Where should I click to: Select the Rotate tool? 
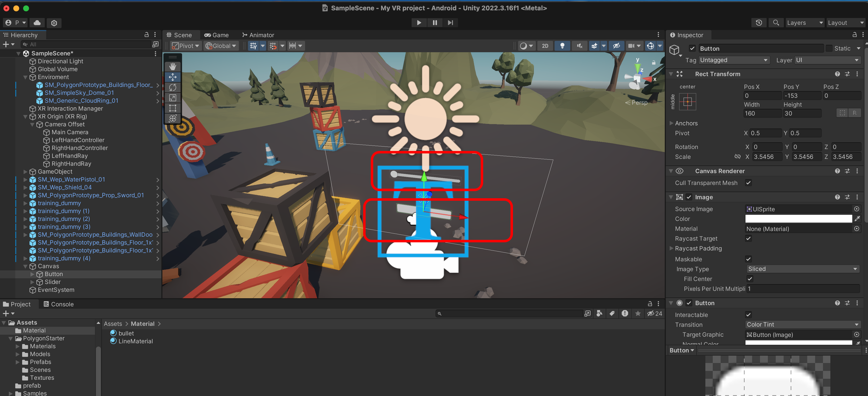point(172,87)
